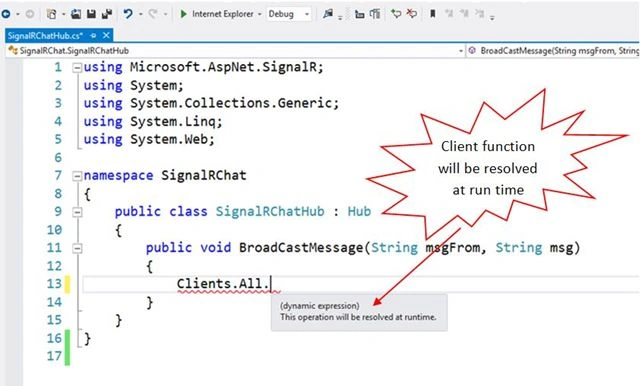
Task: Open the Redo history dropdown arrow
Action: [x=165, y=14]
